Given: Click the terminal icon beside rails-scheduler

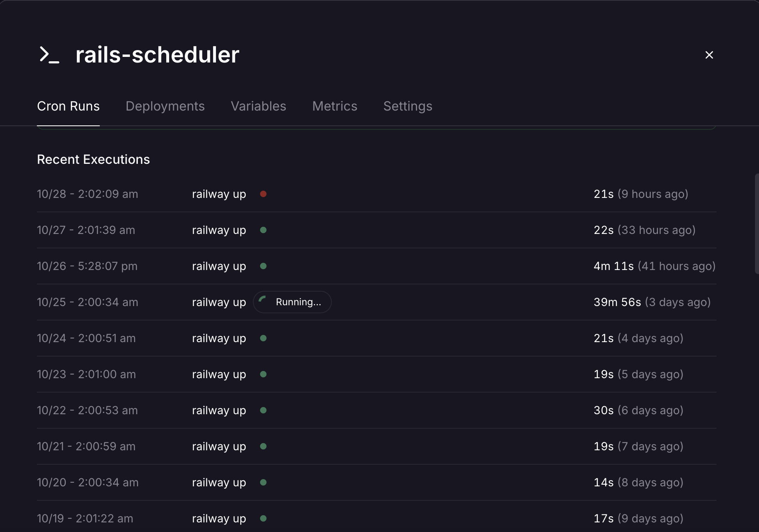Looking at the screenshot, I should pyautogui.click(x=49, y=55).
